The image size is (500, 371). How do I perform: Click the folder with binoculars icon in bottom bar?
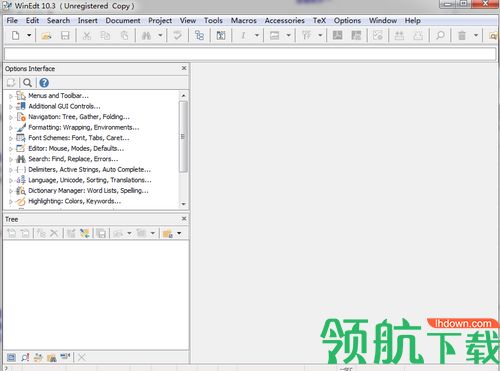(51, 357)
